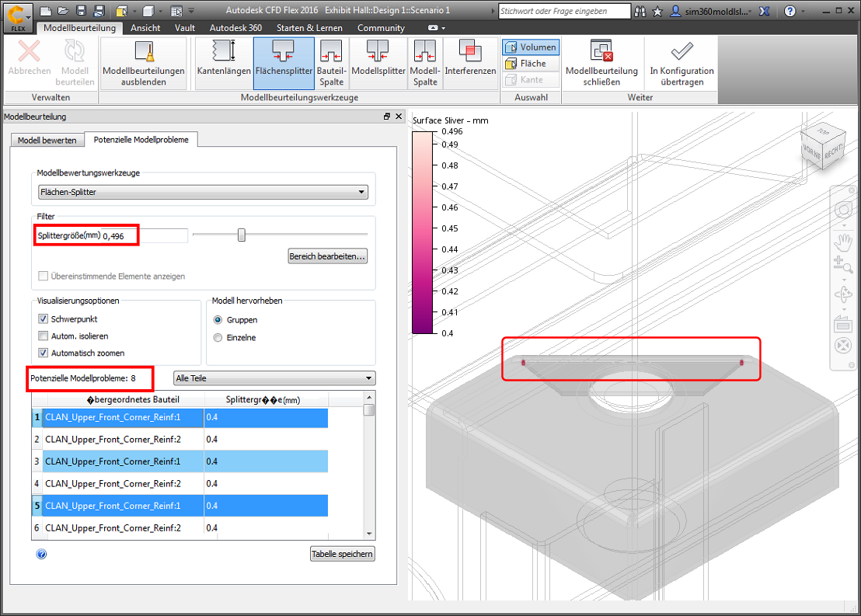
Task: Open the help question mark in title bar
Action: (x=790, y=11)
